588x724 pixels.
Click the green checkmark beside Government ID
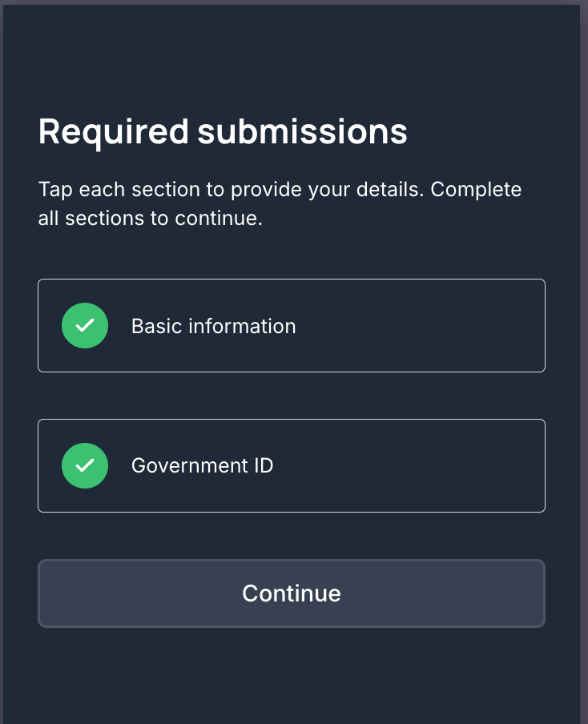point(85,465)
